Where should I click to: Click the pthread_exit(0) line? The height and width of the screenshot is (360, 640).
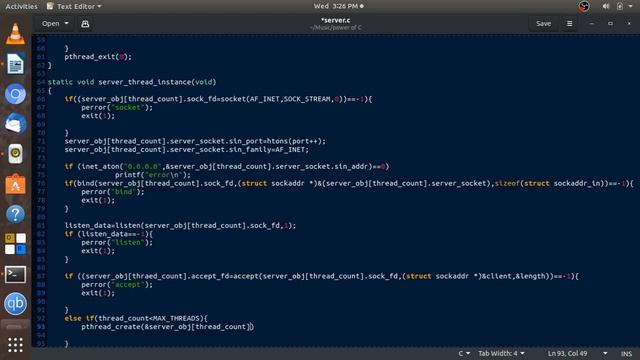click(98, 57)
